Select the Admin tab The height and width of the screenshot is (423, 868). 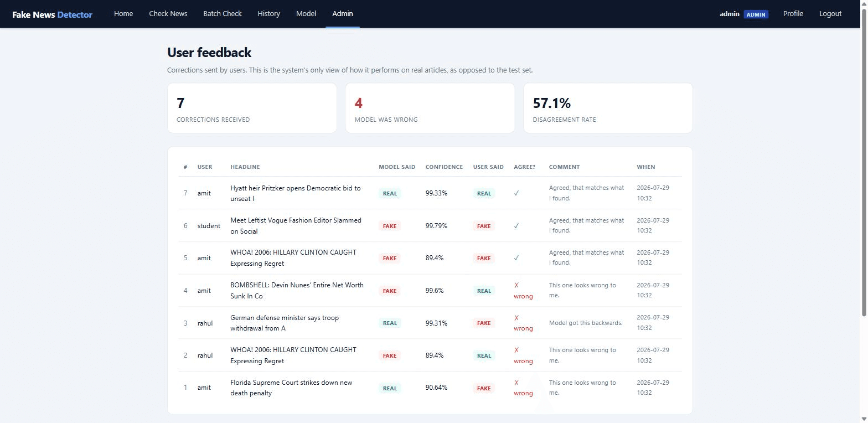click(x=343, y=13)
